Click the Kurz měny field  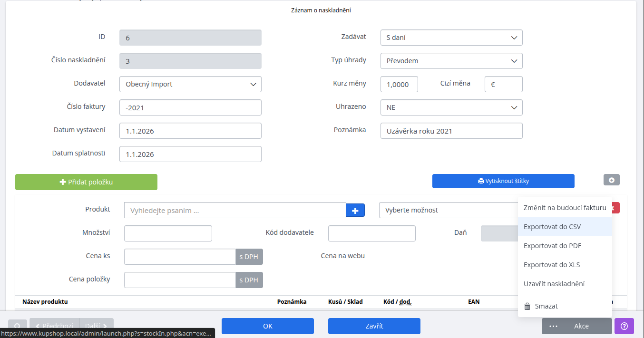(399, 84)
